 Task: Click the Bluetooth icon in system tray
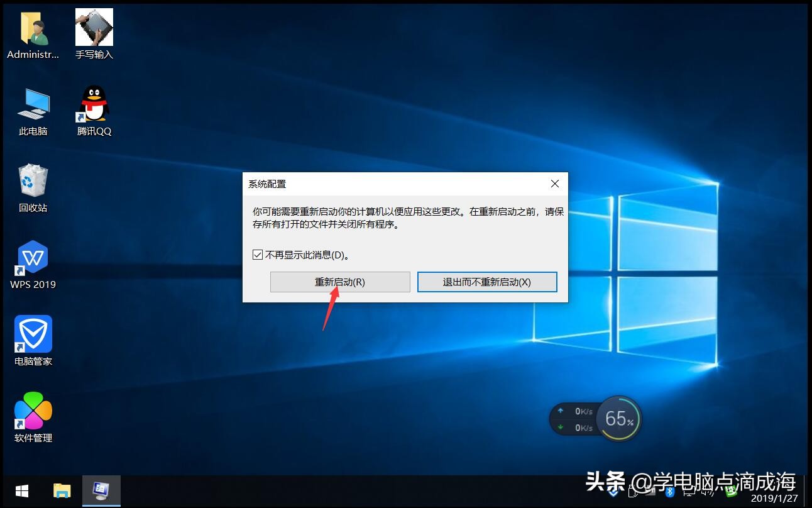coord(670,493)
